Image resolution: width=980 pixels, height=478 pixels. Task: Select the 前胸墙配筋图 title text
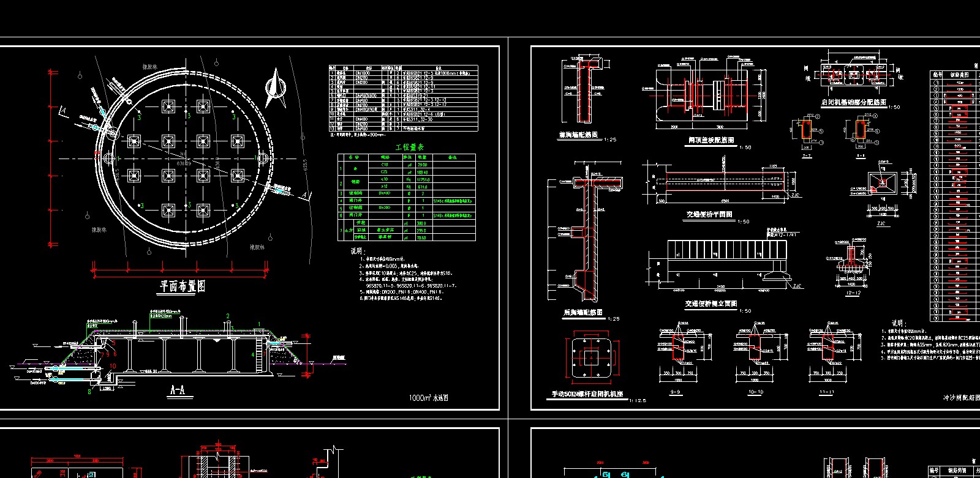(578, 135)
